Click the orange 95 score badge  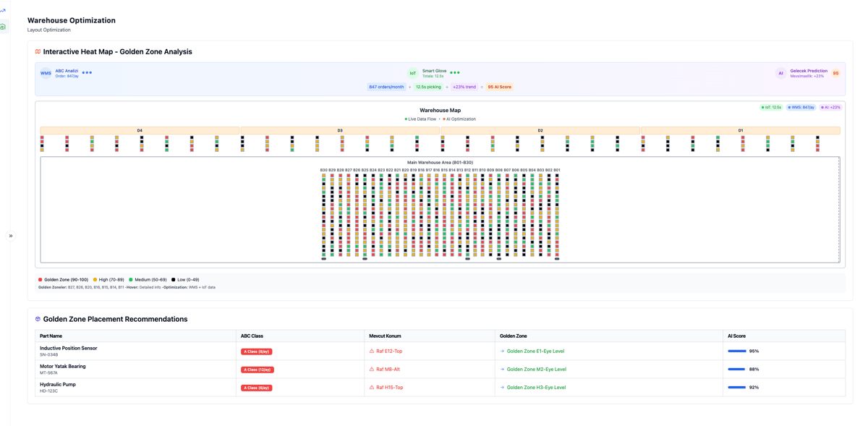click(835, 73)
